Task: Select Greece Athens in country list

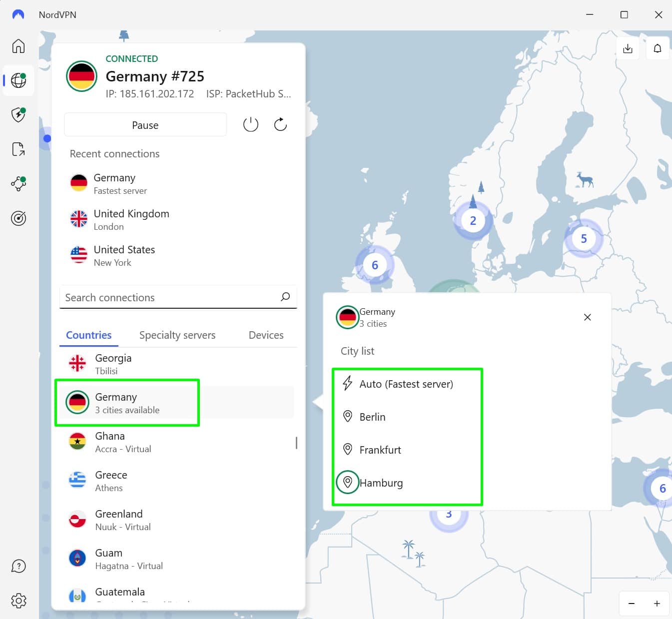Action: pos(177,481)
